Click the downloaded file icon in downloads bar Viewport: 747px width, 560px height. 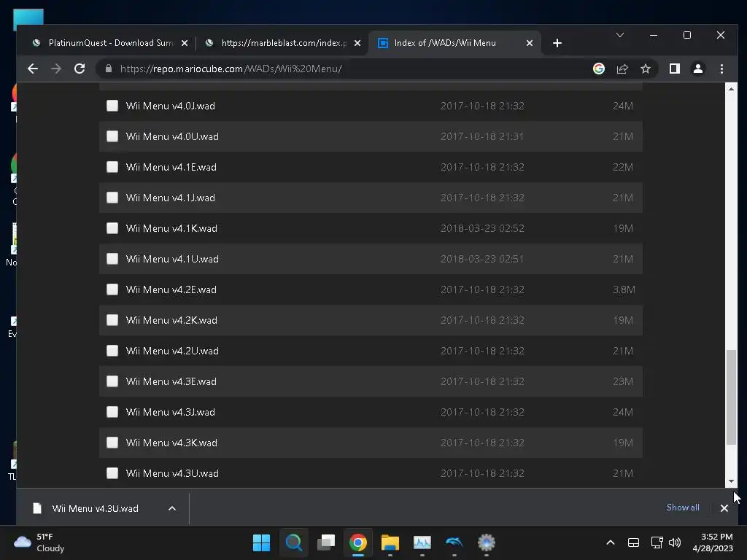coord(37,508)
